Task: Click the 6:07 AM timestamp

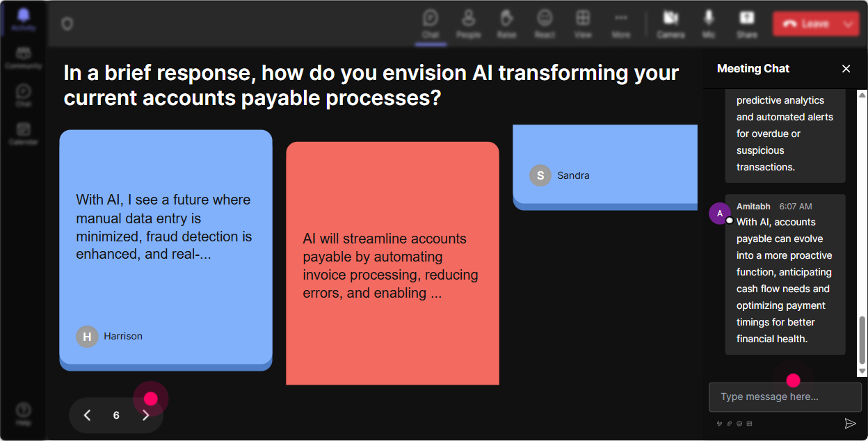Action: coord(796,207)
